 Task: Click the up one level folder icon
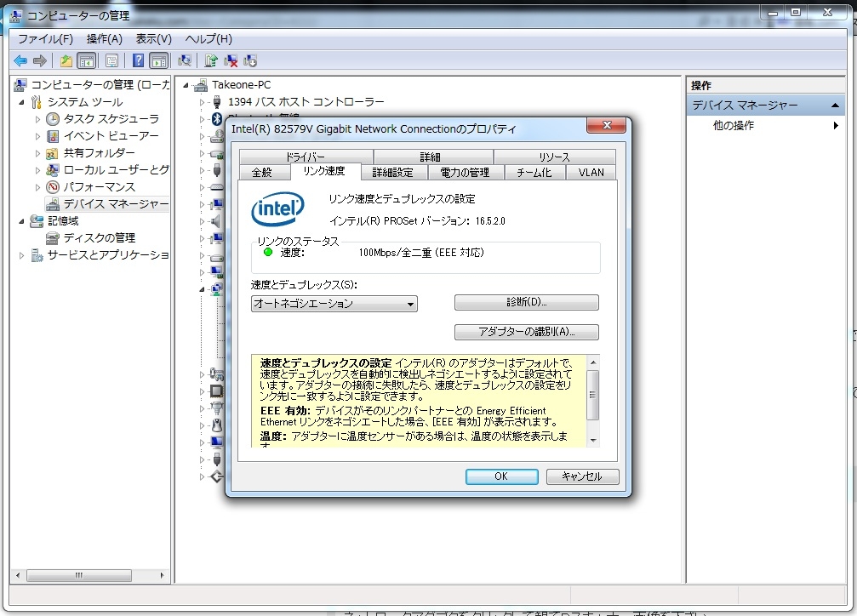[x=66, y=60]
